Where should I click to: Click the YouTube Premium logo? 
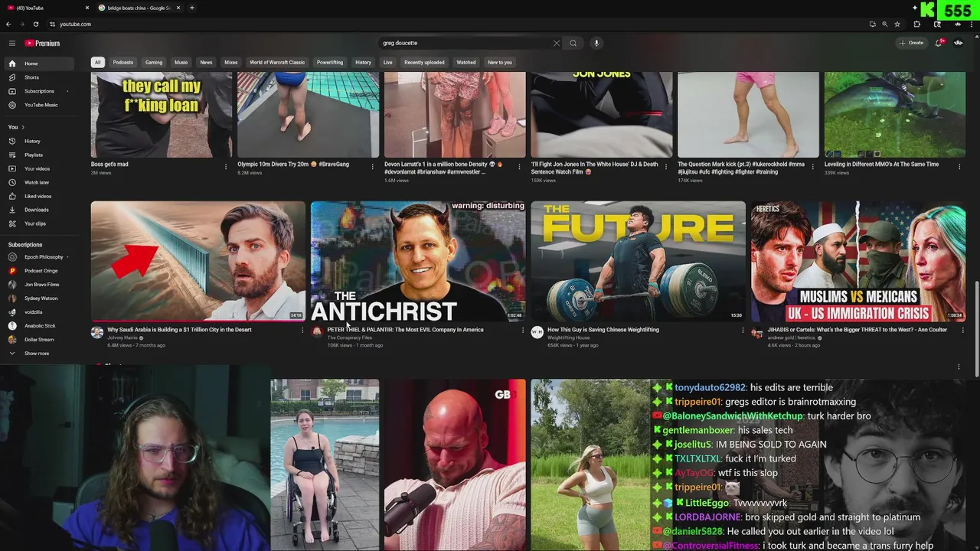(x=42, y=44)
